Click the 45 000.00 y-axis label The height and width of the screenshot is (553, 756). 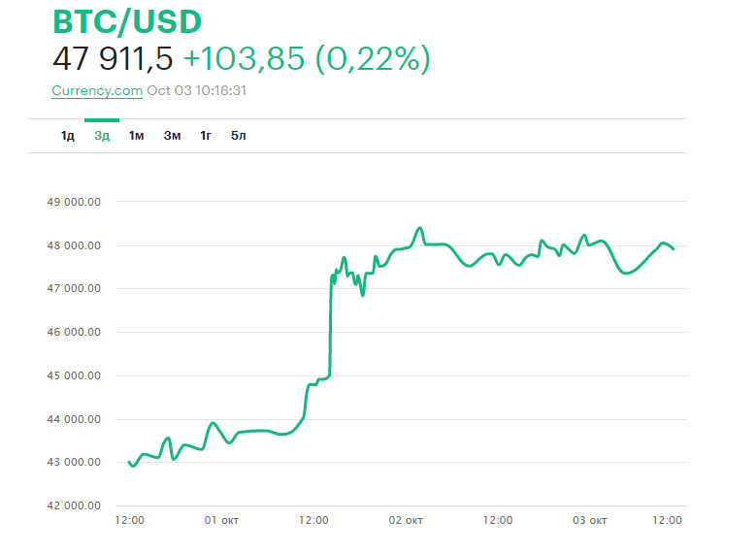[x=74, y=375]
